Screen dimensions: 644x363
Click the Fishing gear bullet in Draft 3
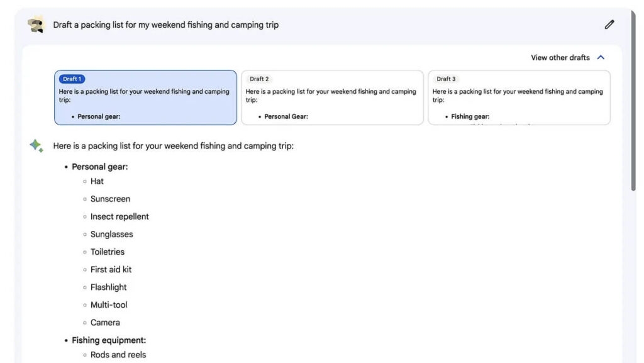pos(470,116)
